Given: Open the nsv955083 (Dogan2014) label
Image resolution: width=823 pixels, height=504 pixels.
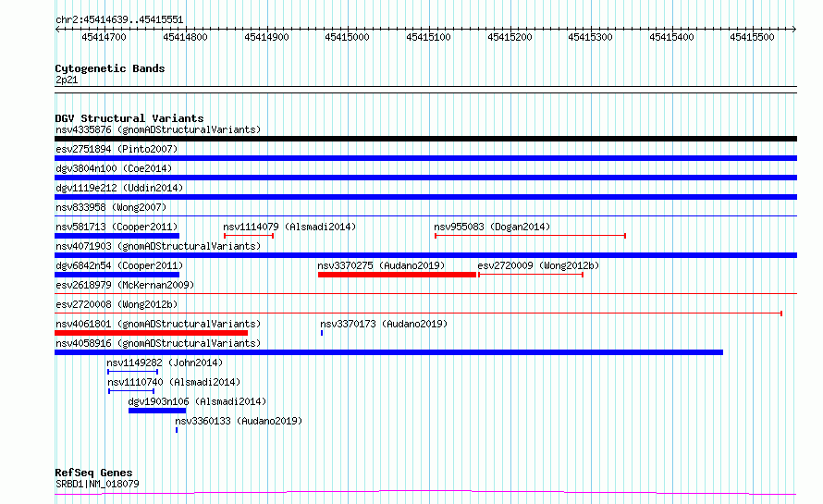Looking at the screenshot, I should pyautogui.click(x=492, y=227).
